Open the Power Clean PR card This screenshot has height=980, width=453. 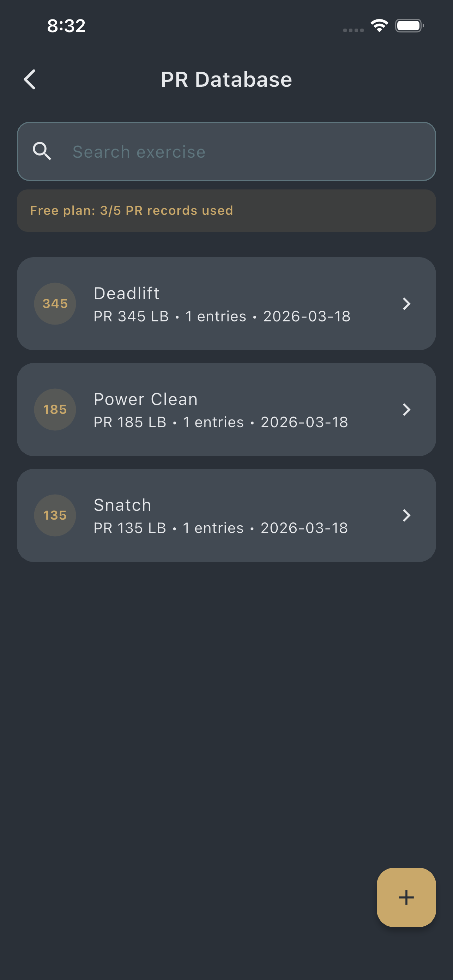tap(226, 409)
